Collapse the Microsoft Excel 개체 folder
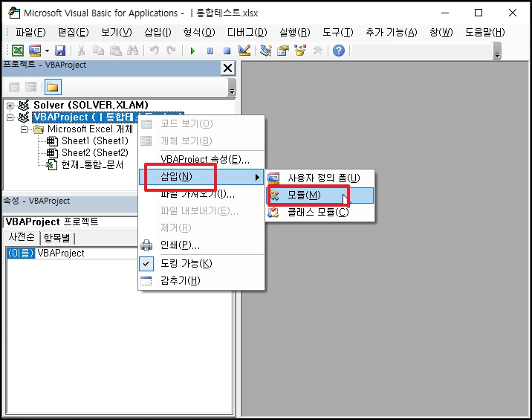The image size is (532, 420). click(24, 129)
